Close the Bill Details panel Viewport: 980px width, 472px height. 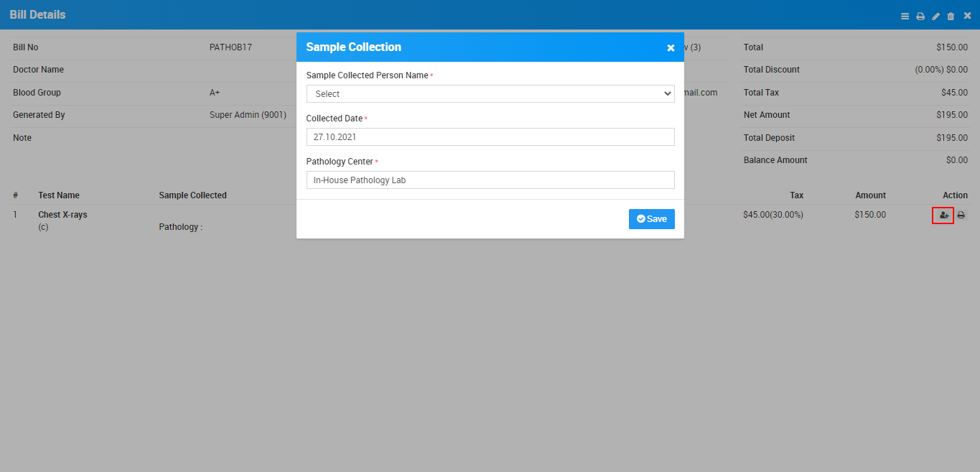967,16
